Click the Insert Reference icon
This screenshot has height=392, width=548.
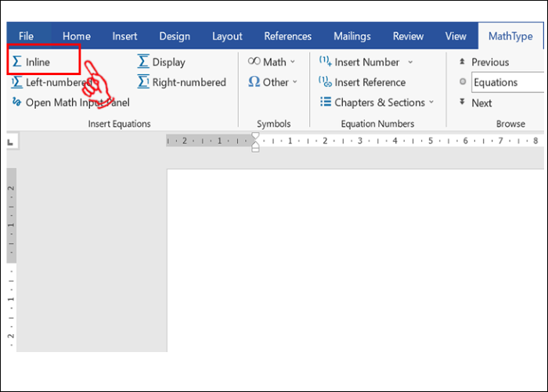(325, 82)
